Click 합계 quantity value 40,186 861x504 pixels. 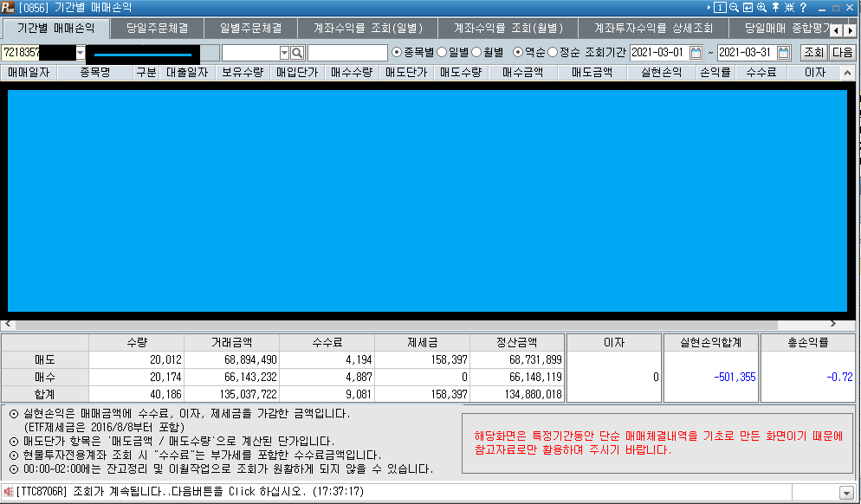click(x=165, y=394)
